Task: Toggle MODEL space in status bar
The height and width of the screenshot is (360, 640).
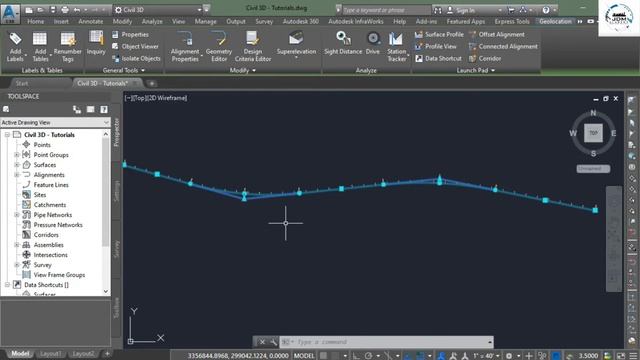Action: coord(304,356)
